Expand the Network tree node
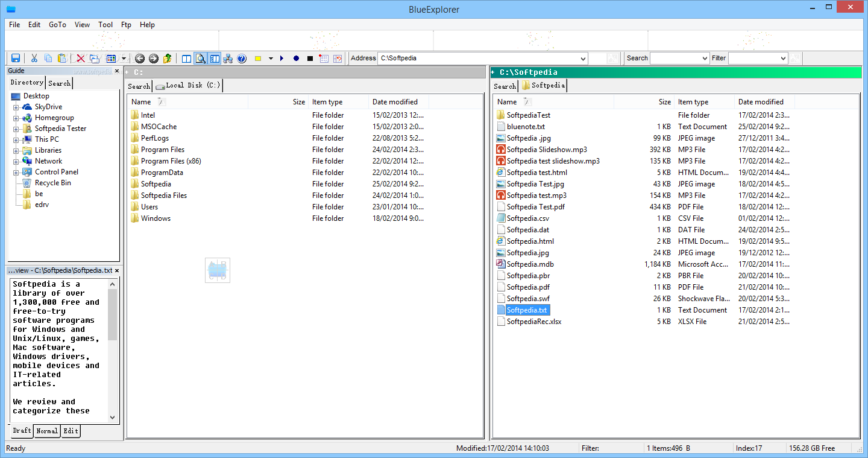868x458 pixels. (x=16, y=161)
